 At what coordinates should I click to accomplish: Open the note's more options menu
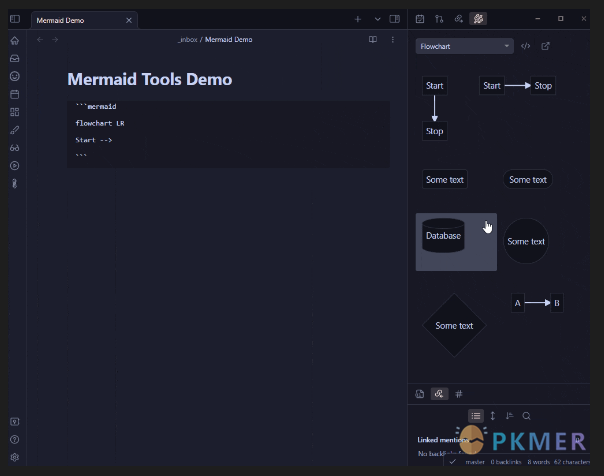tap(393, 40)
